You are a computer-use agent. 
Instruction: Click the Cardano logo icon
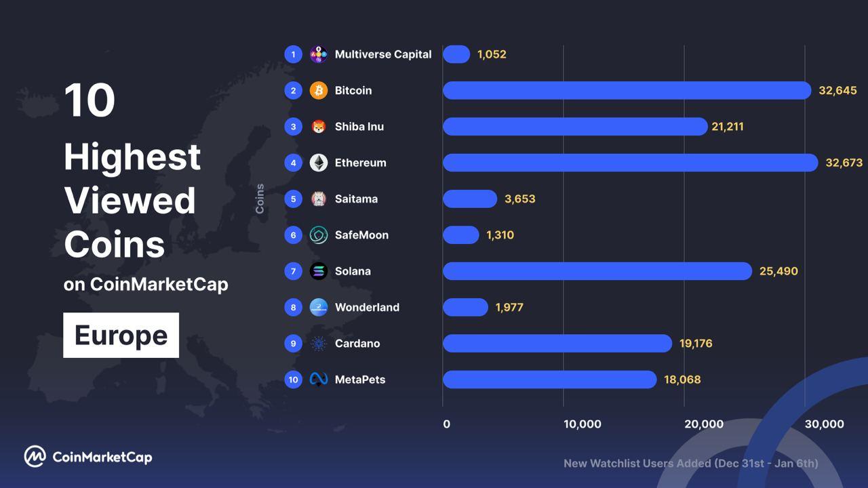click(x=319, y=344)
